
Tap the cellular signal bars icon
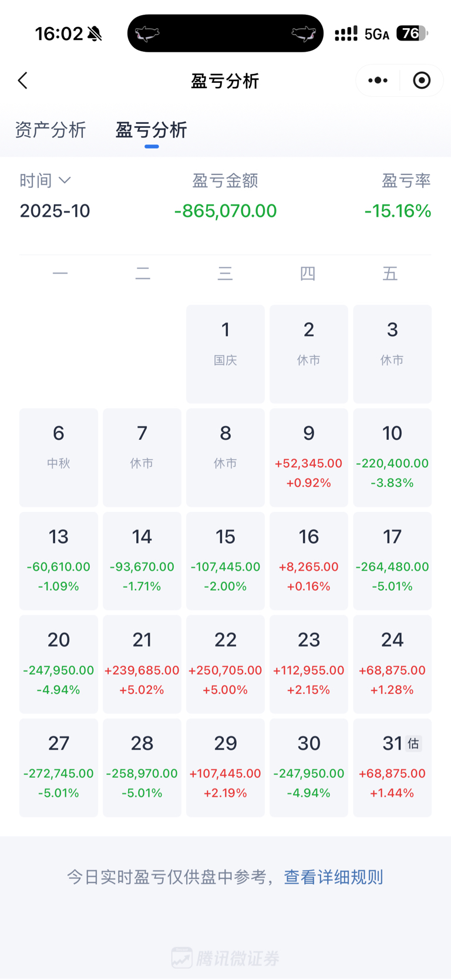tap(346, 34)
